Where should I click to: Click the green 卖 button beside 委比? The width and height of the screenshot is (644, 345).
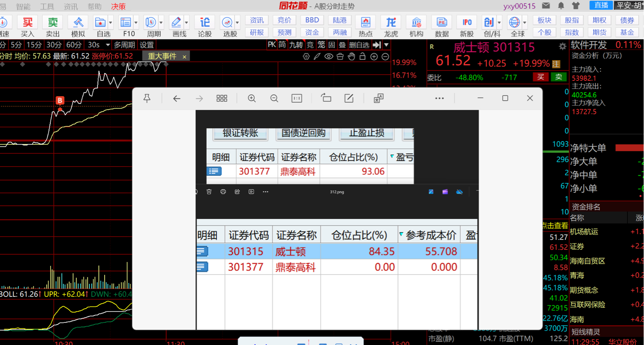559,77
